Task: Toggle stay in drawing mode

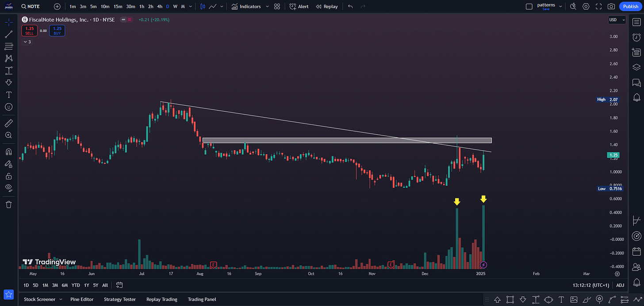Action: (x=8, y=164)
